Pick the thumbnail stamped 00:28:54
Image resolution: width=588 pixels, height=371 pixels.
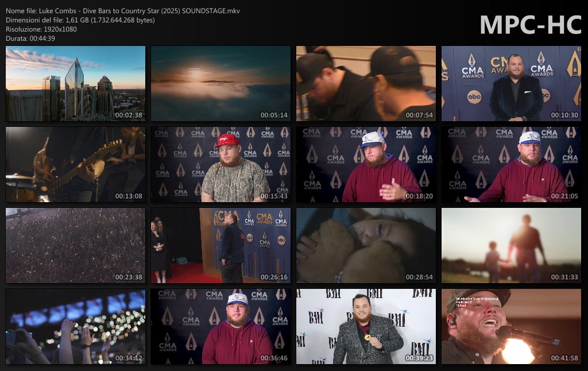[x=366, y=245]
